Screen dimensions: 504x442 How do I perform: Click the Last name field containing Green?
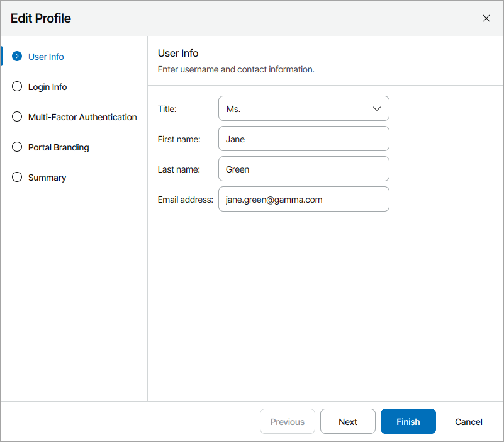pos(303,169)
